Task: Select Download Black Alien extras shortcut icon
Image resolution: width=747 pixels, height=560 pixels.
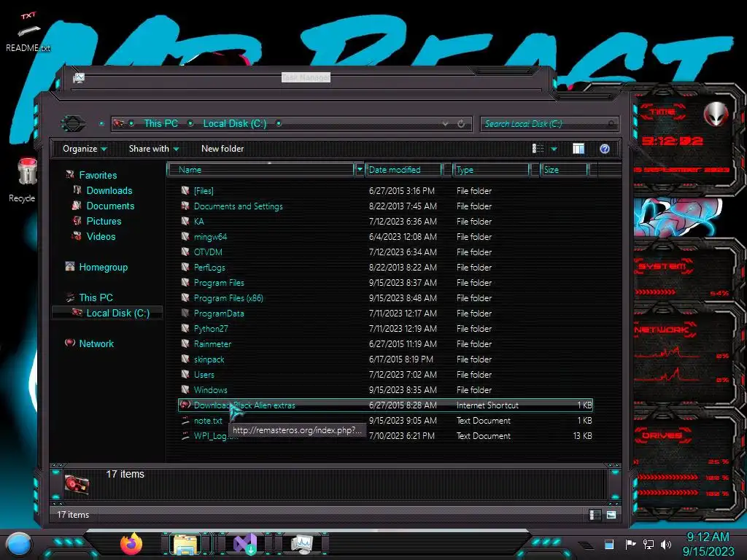Action: [x=185, y=405]
